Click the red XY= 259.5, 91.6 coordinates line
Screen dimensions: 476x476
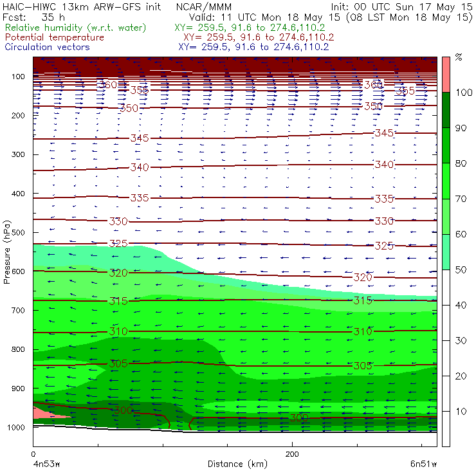click(259, 37)
